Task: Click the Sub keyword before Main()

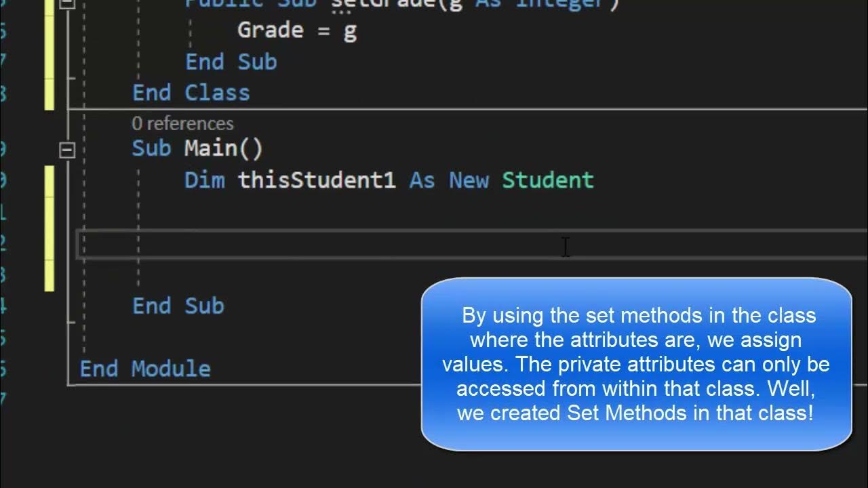Action: (x=151, y=148)
